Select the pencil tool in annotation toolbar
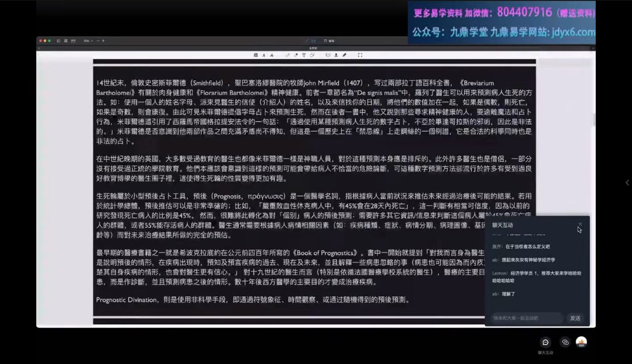 click(287, 55)
